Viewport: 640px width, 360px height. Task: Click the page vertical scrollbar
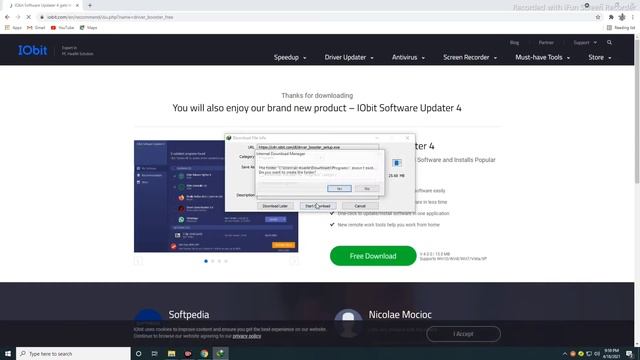coord(637,110)
